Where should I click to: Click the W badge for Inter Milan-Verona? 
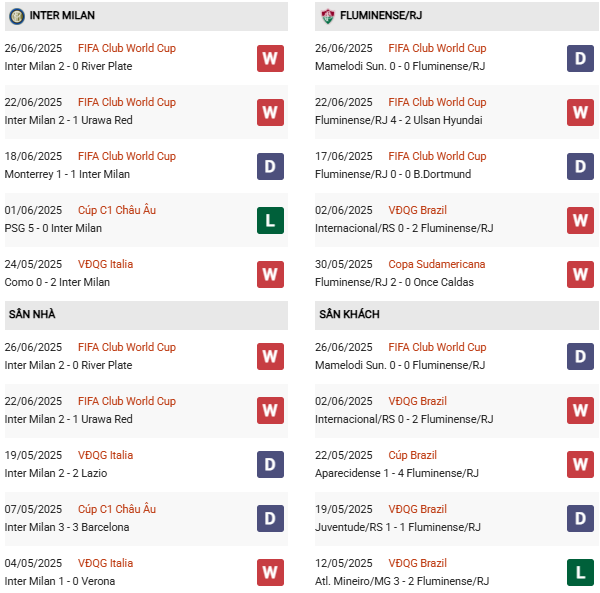tap(270, 572)
